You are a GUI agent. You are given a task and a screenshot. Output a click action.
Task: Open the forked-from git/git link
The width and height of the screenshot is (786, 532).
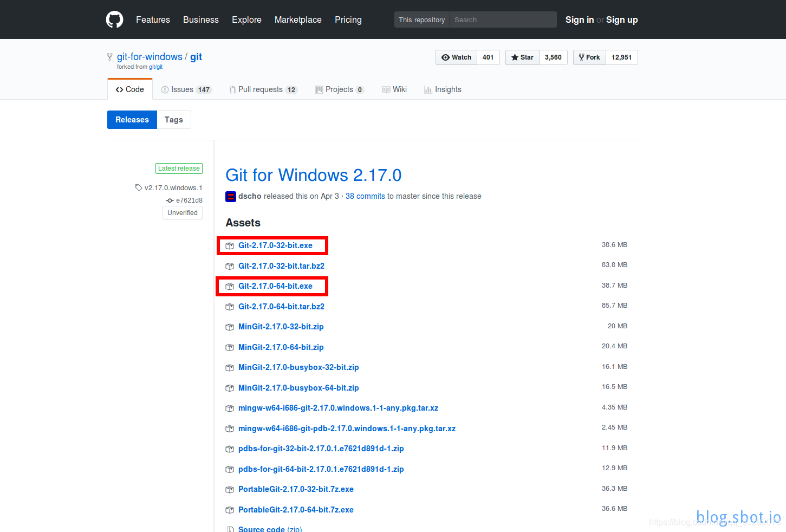[x=155, y=67]
